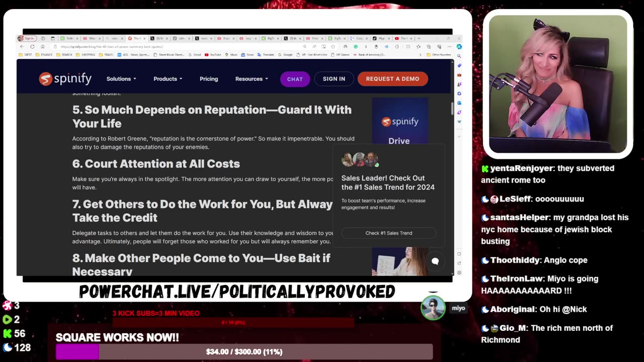Open Edge settings and more ellipsis menu

(449, 47)
